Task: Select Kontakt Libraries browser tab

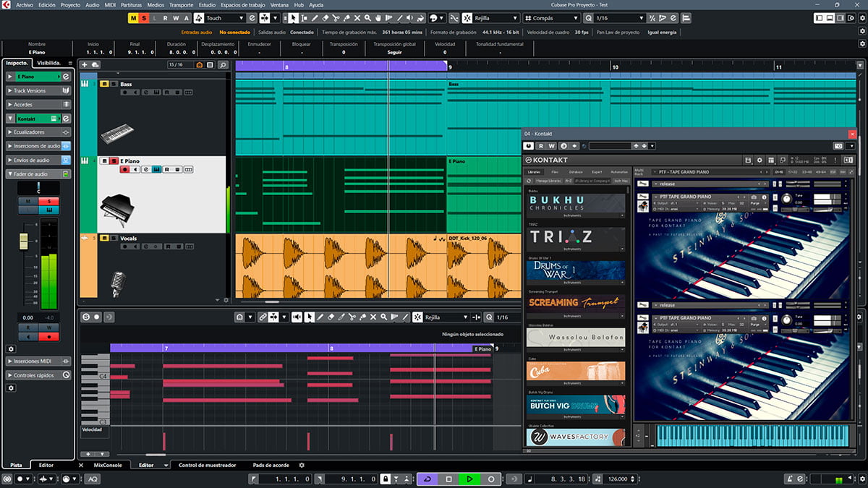Action: point(535,172)
